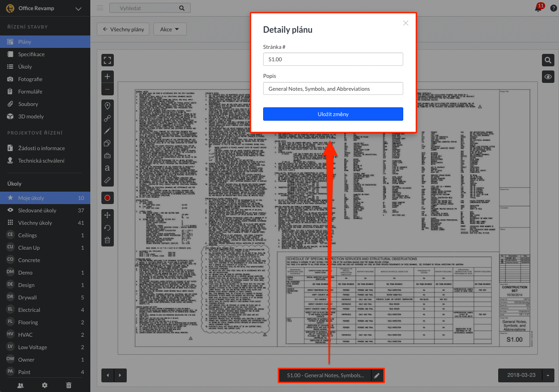Select the move arrows tool
The width and height of the screenshot is (559, 392).
click(107, 215)
